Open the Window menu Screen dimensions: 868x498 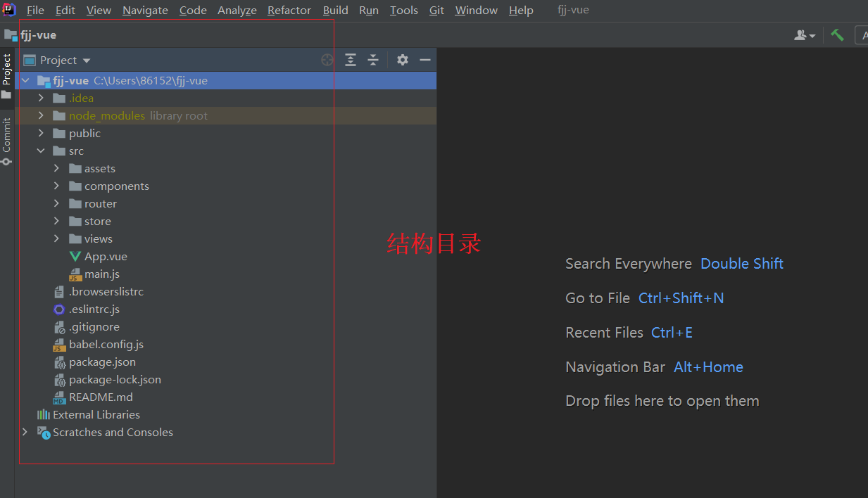click(x=477, y=11)
